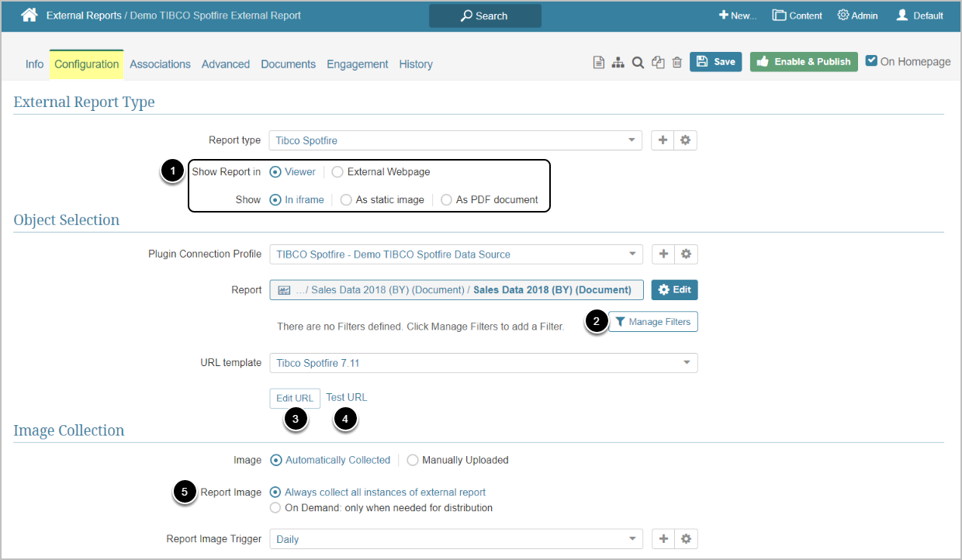Click the trash delete icon
This screenshot has height=560, width=962.
677,63
